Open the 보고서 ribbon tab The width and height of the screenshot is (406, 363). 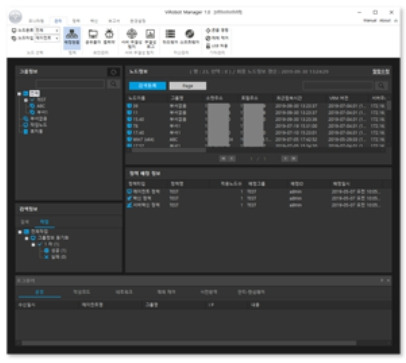(x=114, y=21)
